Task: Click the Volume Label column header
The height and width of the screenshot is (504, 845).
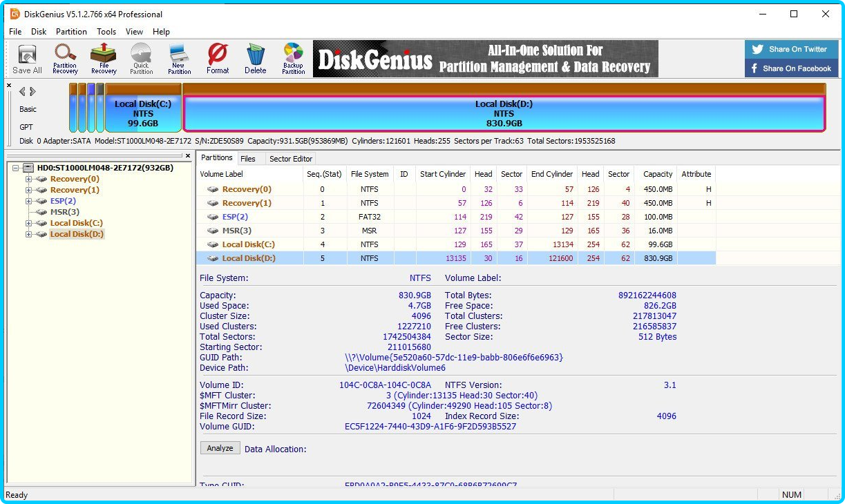Action: [x=250, y=174]
